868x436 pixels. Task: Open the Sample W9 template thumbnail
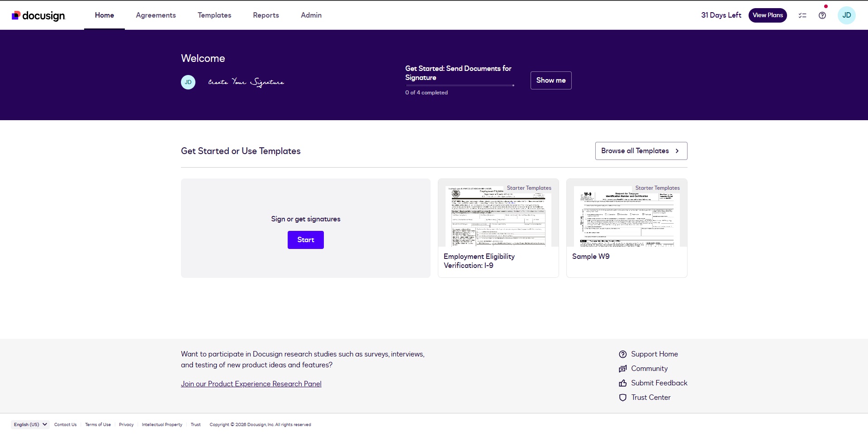[x=626, y=213]
